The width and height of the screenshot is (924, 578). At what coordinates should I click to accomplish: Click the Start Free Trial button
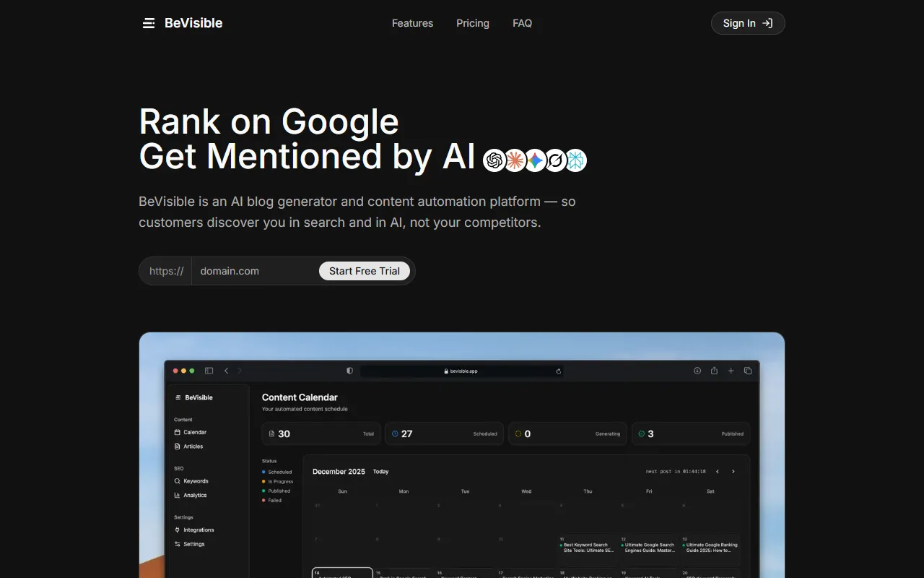point(365,271)
